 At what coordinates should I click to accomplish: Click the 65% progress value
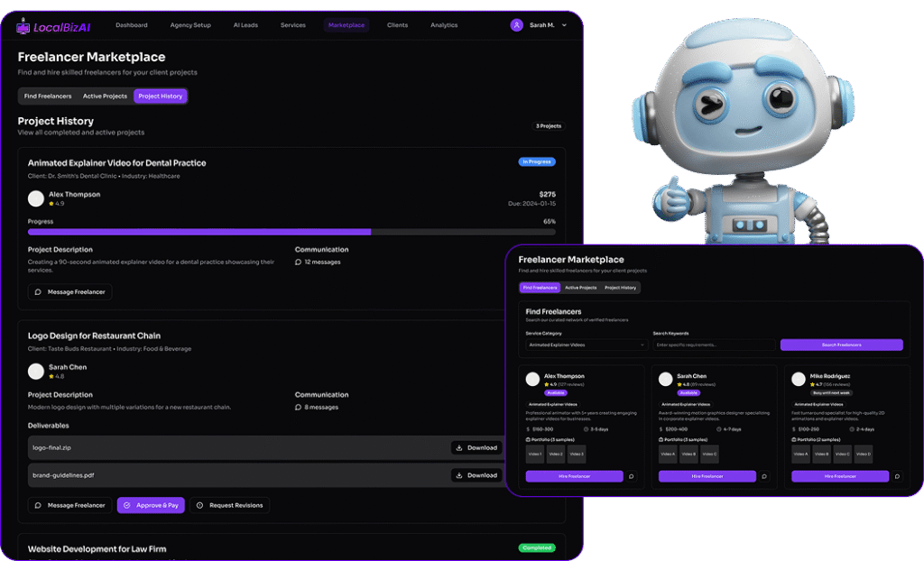tap(550, 222)
